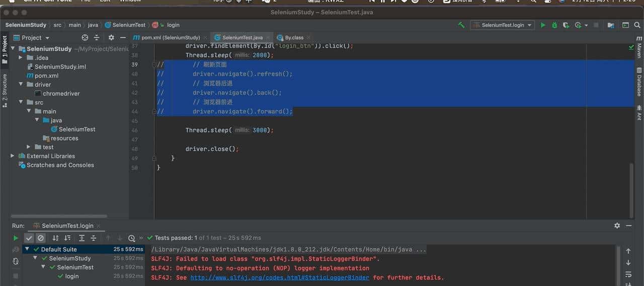The height and width of the screenshot is (286, 644).
Task: Run SeleniumTest.login with the green play icon in the top toolbar
Action: coord(543,25)
